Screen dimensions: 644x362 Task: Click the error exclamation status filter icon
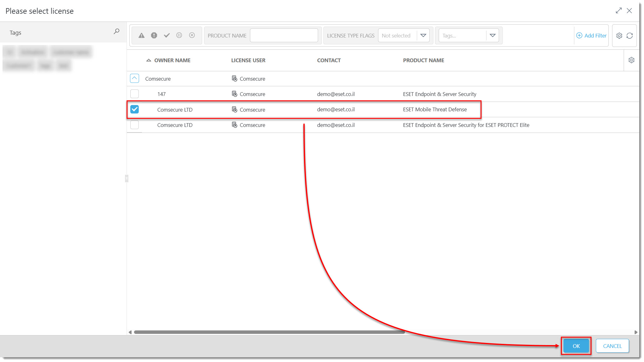pyautogui.click(x=154, y=35)
